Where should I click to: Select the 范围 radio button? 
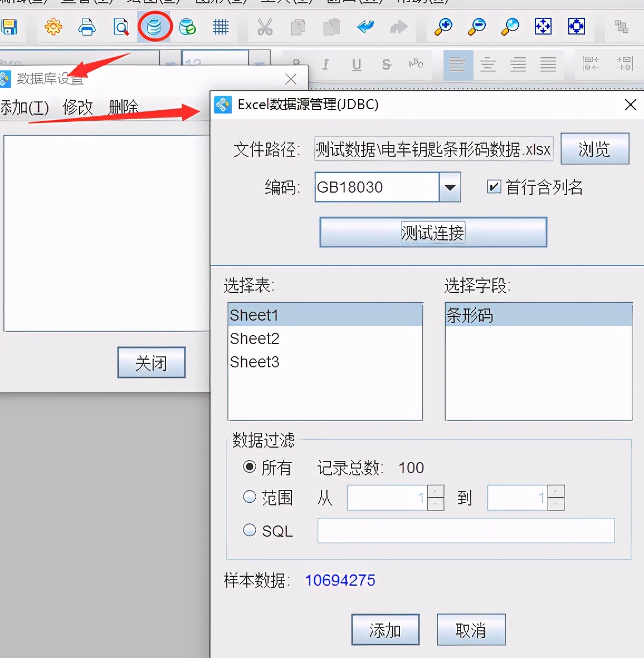[250, 497]
